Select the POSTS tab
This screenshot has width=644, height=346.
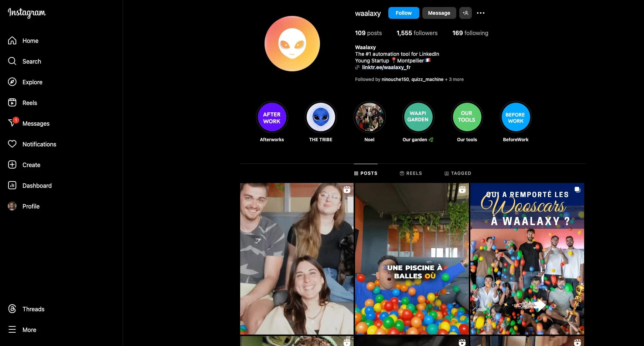coord(366,173)
